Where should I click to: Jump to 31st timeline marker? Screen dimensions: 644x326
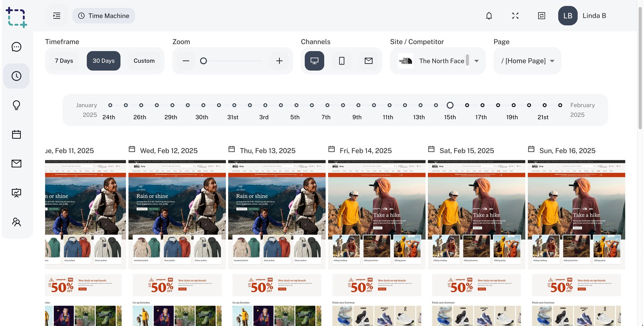pos(234,105)
